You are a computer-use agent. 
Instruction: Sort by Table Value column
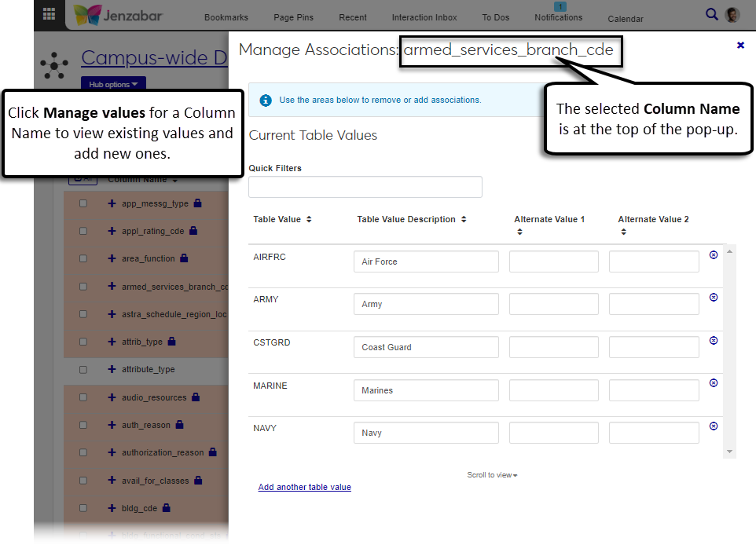click(309, 219)
